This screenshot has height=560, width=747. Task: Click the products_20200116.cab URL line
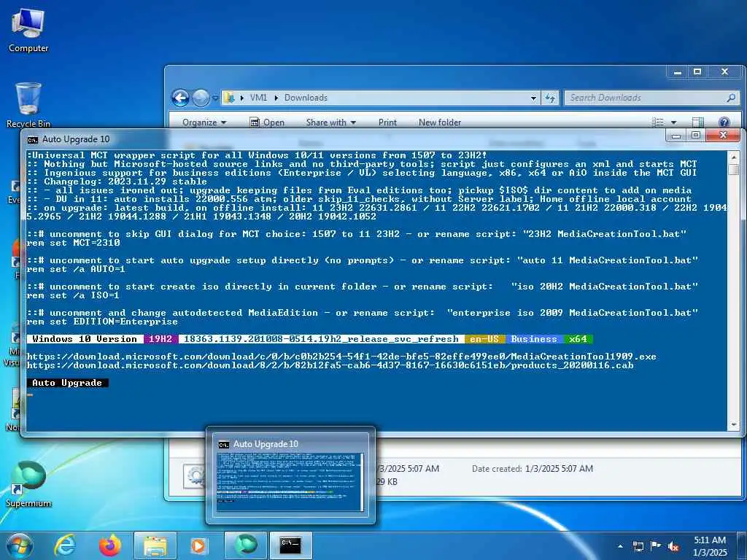pyautogui.click(x=330, y=365)
